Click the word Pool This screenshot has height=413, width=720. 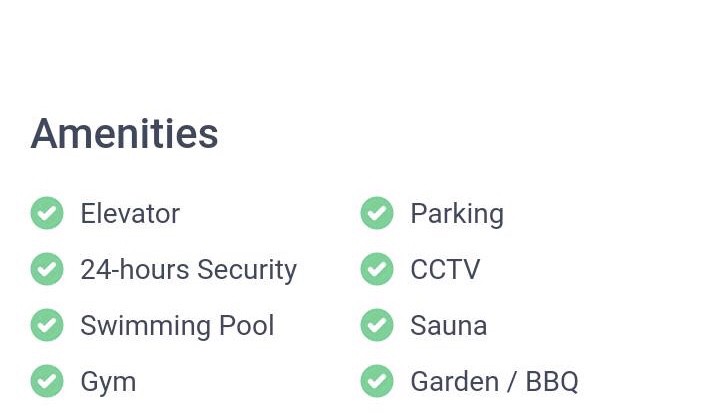[x=247, y=326]
